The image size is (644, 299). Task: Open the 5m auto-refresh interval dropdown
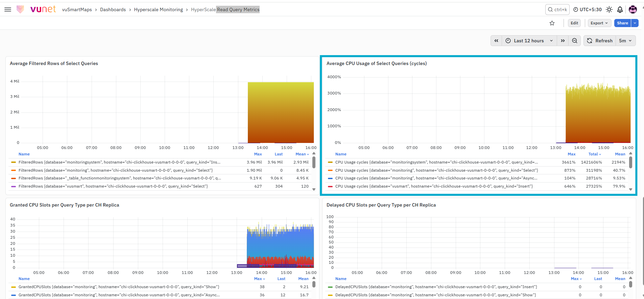(x=625, y=41)
